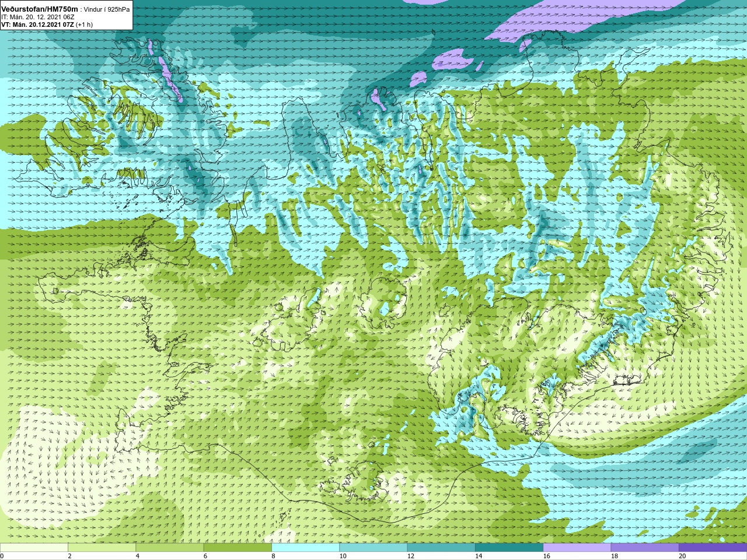This screenshot has height=560, width=747.
Task: Click the legend scale value "16"
Action: (547, 556)
